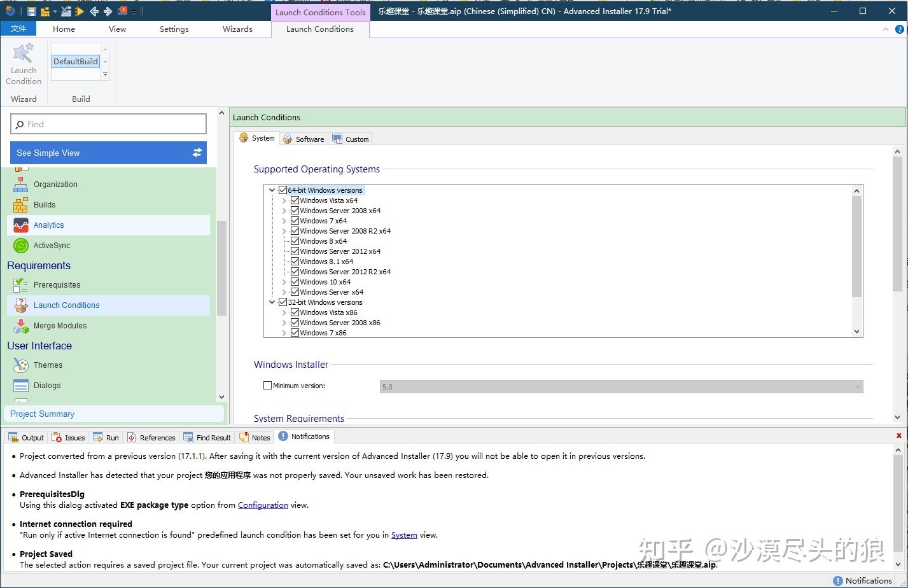This screenshot has height=588, width=908.
Task: Open the Builds page brick icon
Action: point(21,205)
